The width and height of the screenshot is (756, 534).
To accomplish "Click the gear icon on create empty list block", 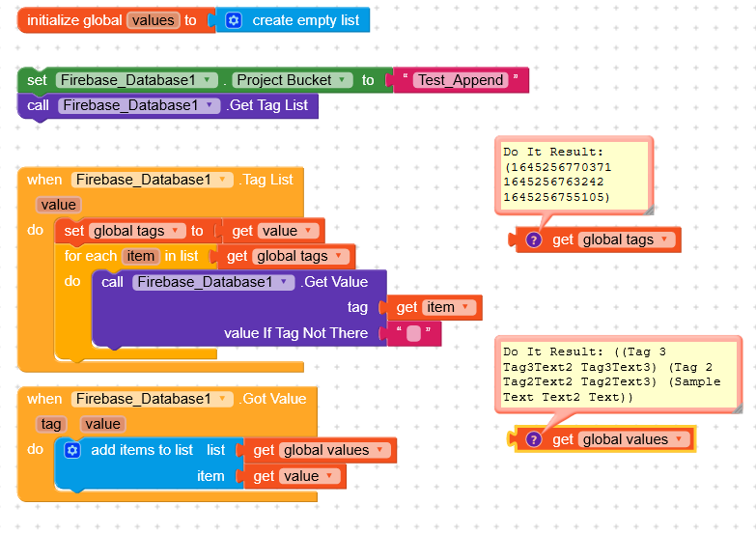I will 234,20.
